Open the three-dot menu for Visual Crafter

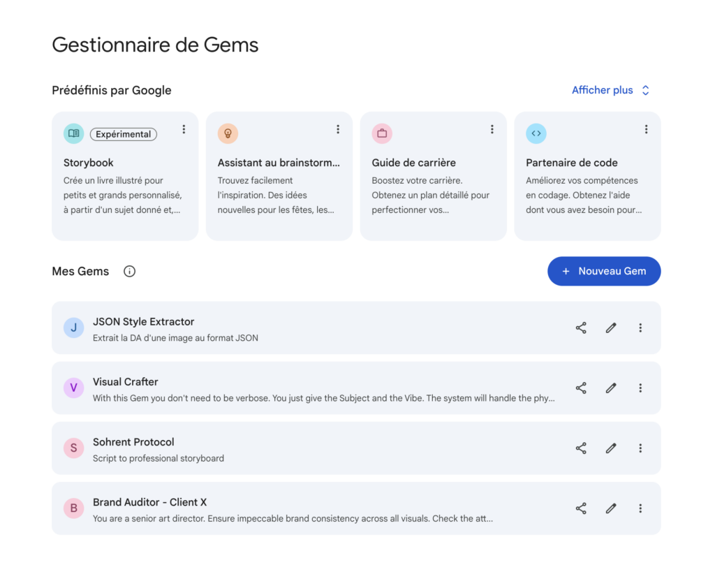pos(640,388)
